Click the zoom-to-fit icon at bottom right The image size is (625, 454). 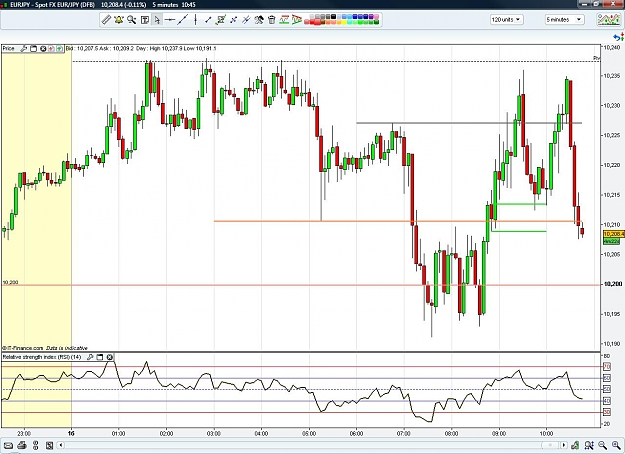tap(589, 445)
